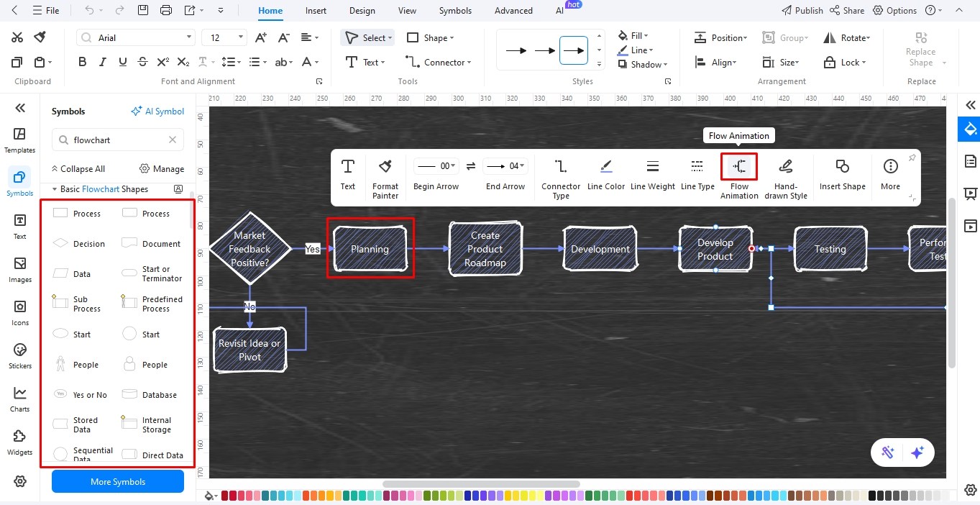Collapse the left sidebar panel
Screen dimensions: 980x505
(20, 108)
